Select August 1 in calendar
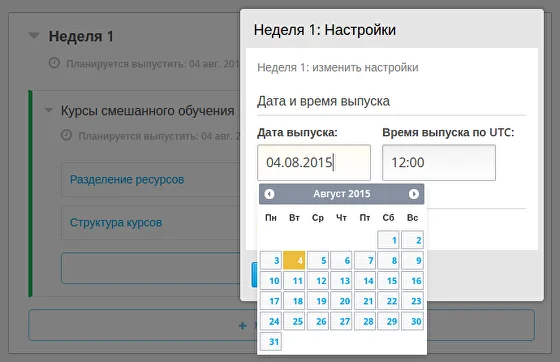The image size is (560, 362). point(388,240)
